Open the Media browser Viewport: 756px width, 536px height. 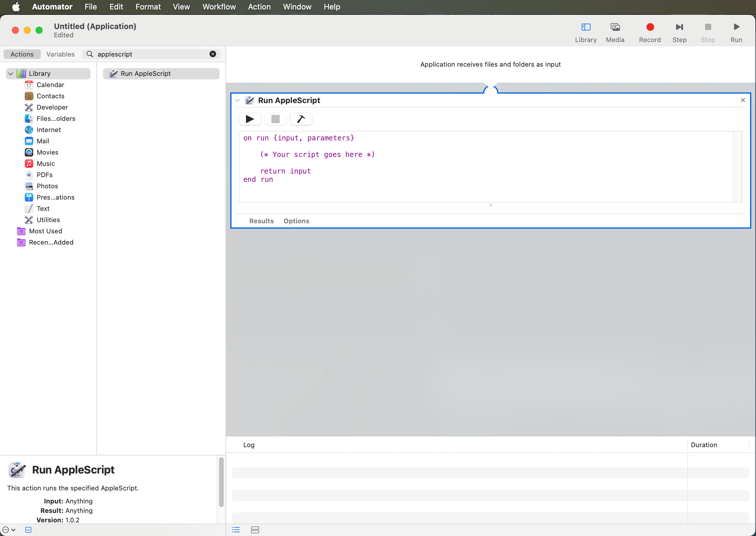coord(615,32)
